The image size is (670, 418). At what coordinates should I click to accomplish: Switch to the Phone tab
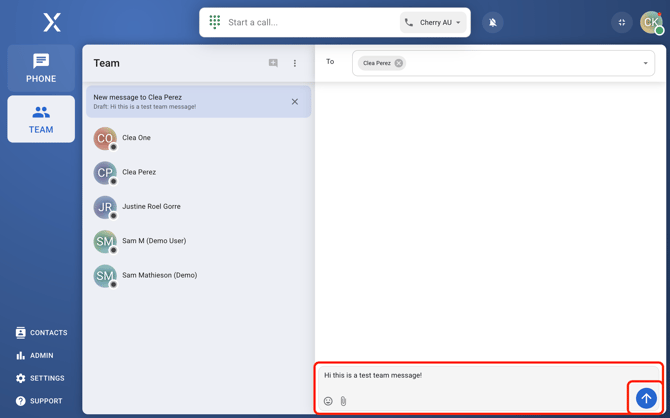41,68
